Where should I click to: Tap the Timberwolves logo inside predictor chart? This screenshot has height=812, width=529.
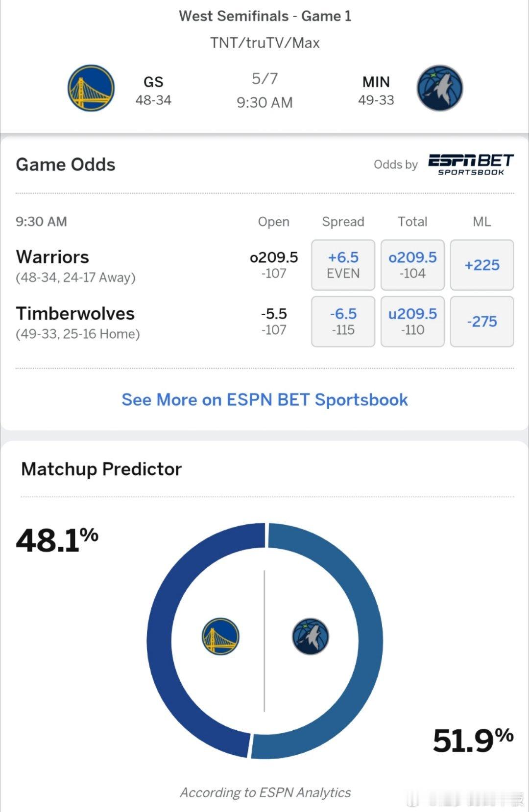(311, 636)
